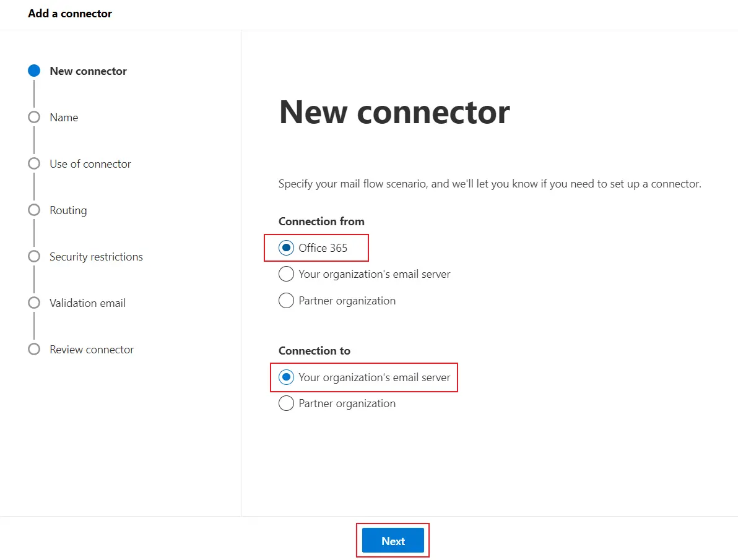Click the Connection to section header
The width and height of the screenshot is (738, 560).
[x=314, y=350]
